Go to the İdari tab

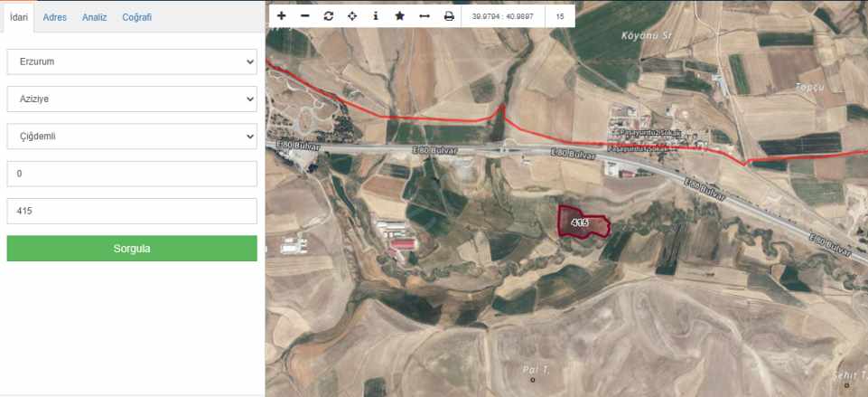tap(17, 17)
